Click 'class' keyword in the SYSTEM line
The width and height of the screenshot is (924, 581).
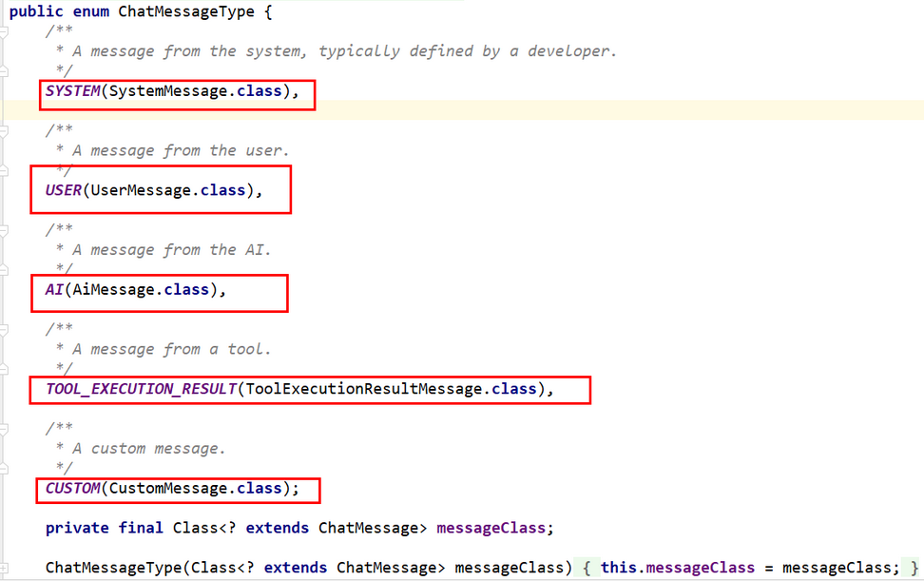pos(260,90)
